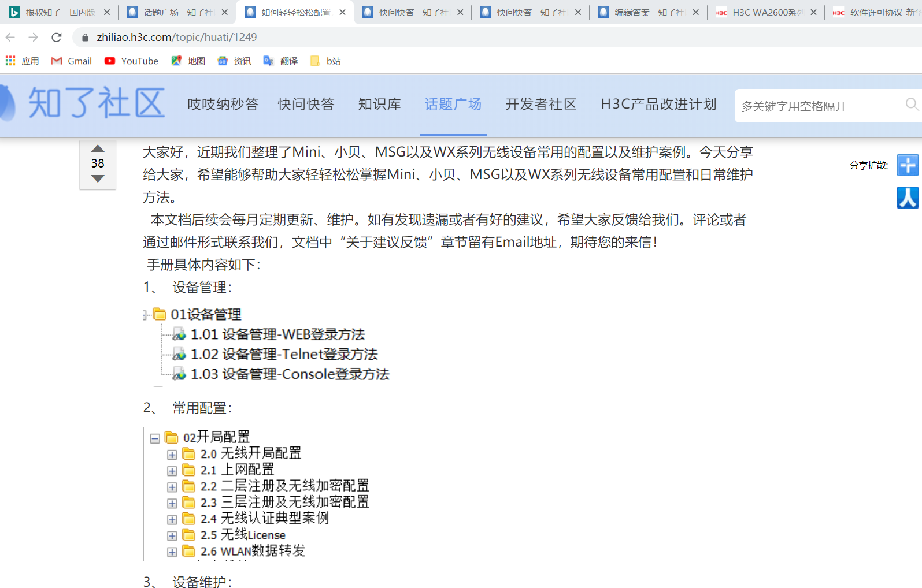The height and width of the screenshot is (588, 922).
Task: Open H3C产品改进计划 navigation item
Action: point(659,104)
